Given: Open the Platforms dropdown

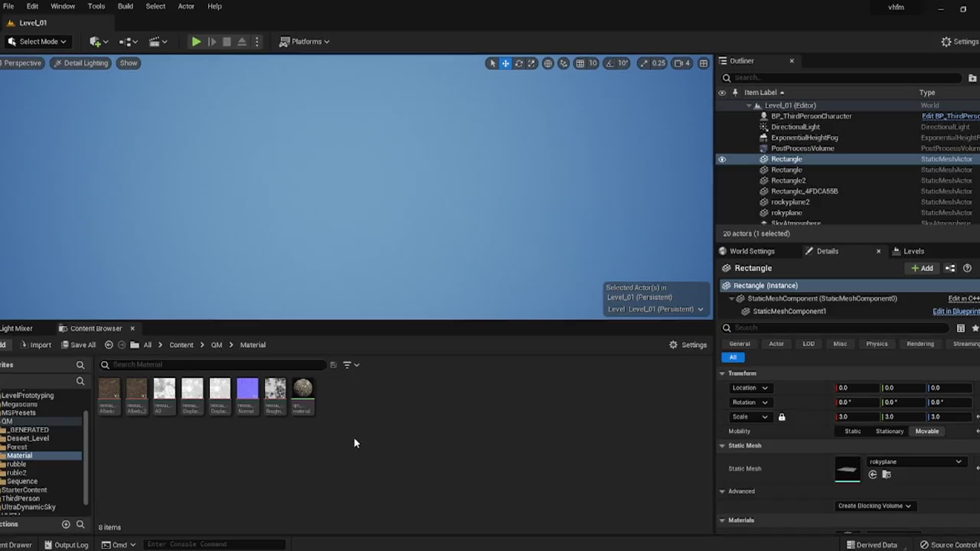Looking at the screenshot, I should click(304, 42).
